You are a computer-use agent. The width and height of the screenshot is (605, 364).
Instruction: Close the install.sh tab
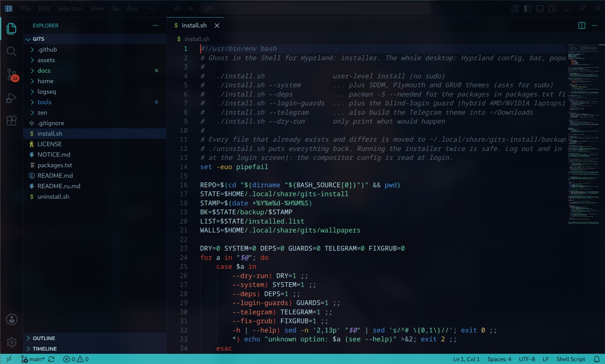pyautogui.click(x=217, y=25)
